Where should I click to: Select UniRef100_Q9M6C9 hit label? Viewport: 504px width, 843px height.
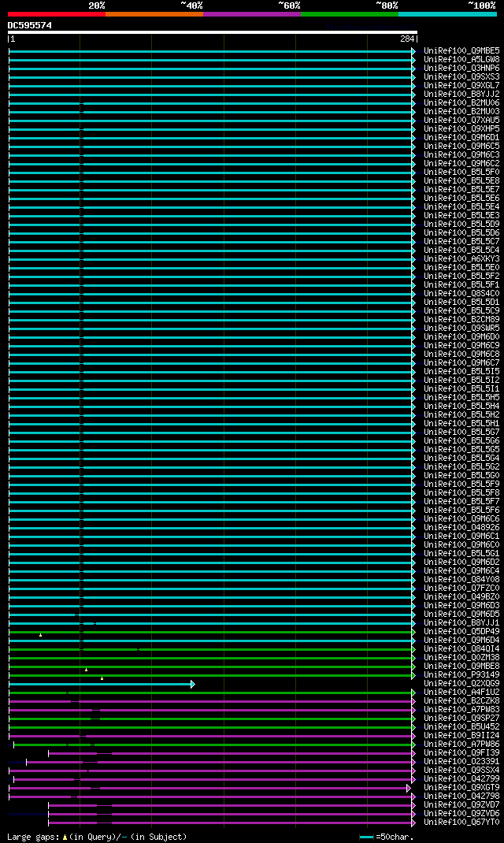(461, 345)
